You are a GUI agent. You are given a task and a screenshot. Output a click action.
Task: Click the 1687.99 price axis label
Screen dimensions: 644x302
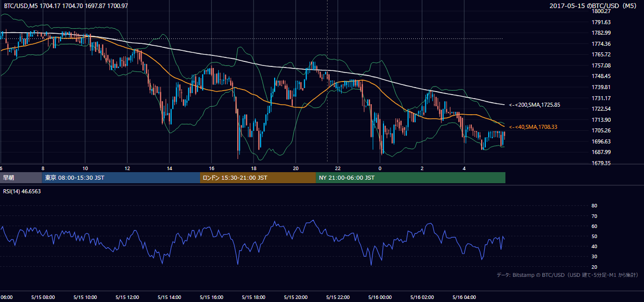(601, 152)
